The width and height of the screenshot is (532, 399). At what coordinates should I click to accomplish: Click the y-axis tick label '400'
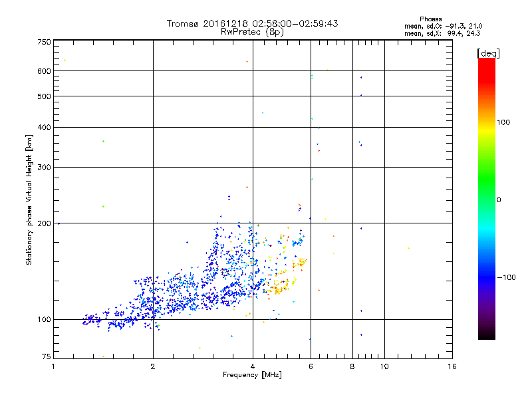click(x=44, y=128)
